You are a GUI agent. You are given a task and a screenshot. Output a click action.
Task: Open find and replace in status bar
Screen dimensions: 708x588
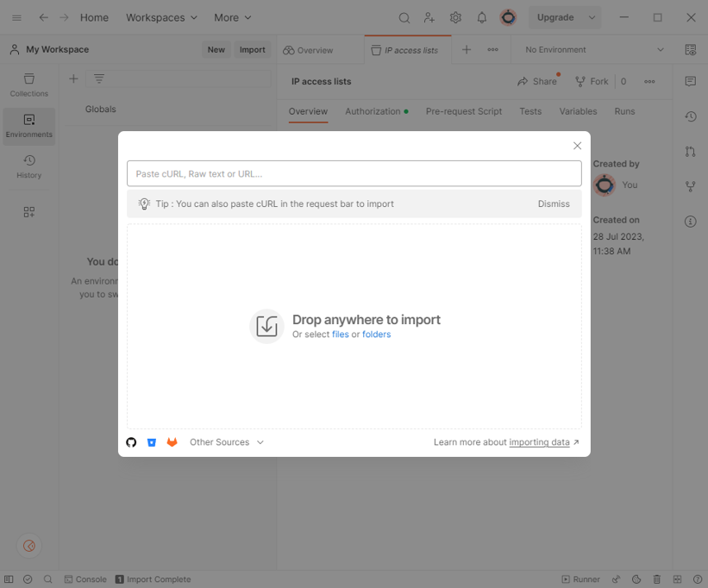(x=48, y=579)
